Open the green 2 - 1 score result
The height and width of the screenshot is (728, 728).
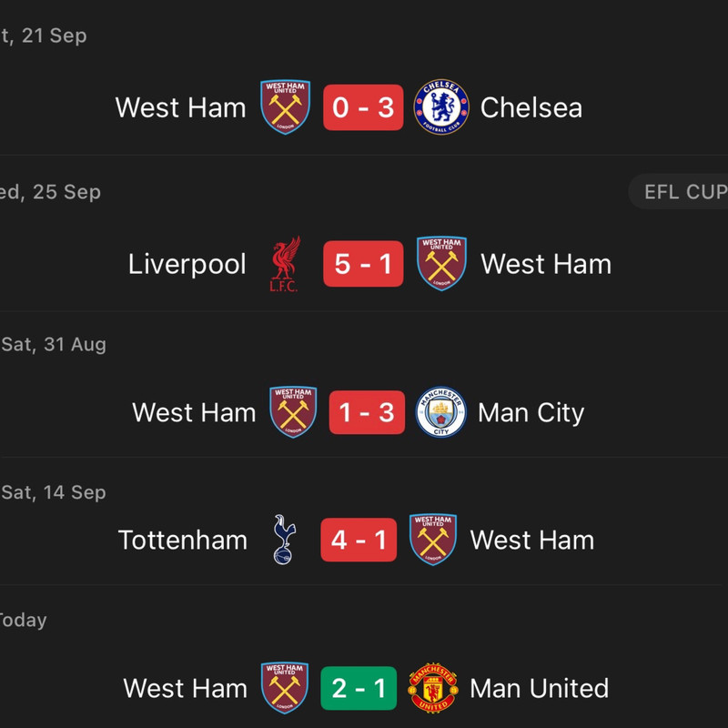[x=359, y=688]
